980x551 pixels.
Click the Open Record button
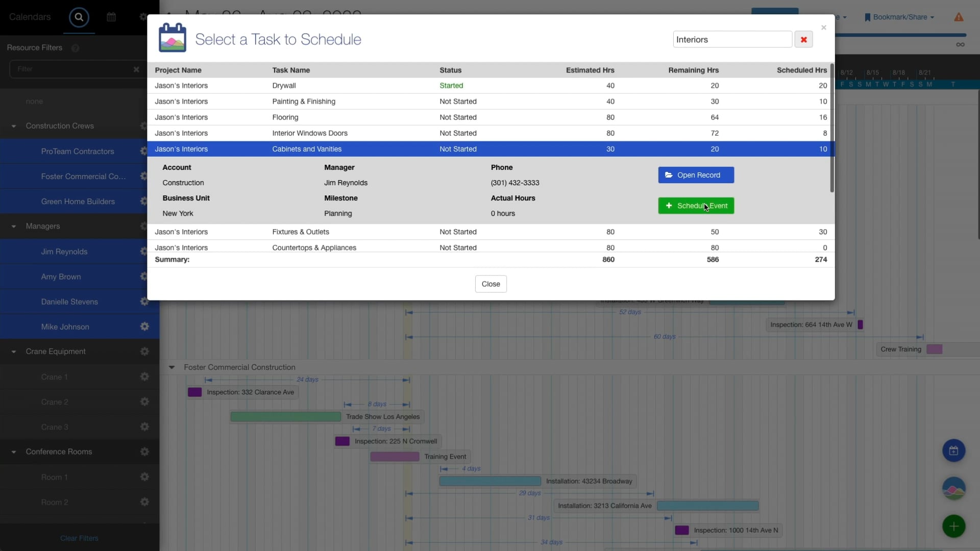(696, 175)
